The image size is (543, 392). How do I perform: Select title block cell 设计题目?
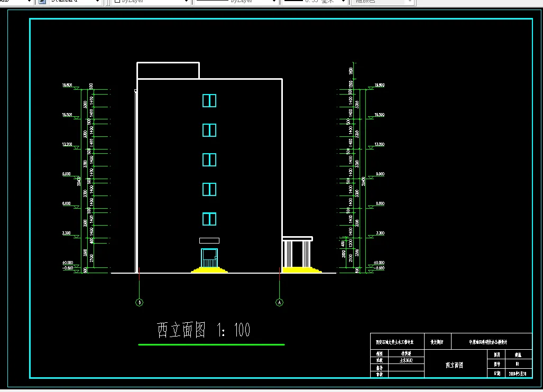click(437, 342)
